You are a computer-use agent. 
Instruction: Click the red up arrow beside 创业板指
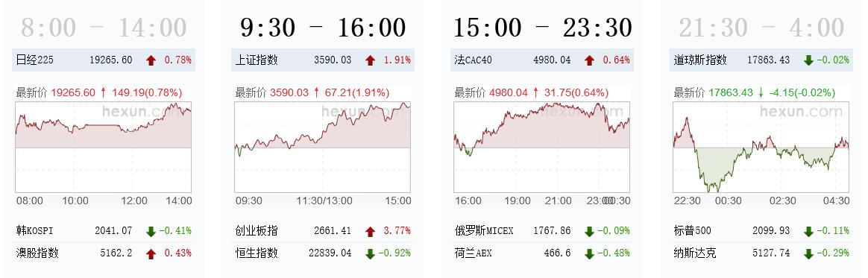(370, 232)
